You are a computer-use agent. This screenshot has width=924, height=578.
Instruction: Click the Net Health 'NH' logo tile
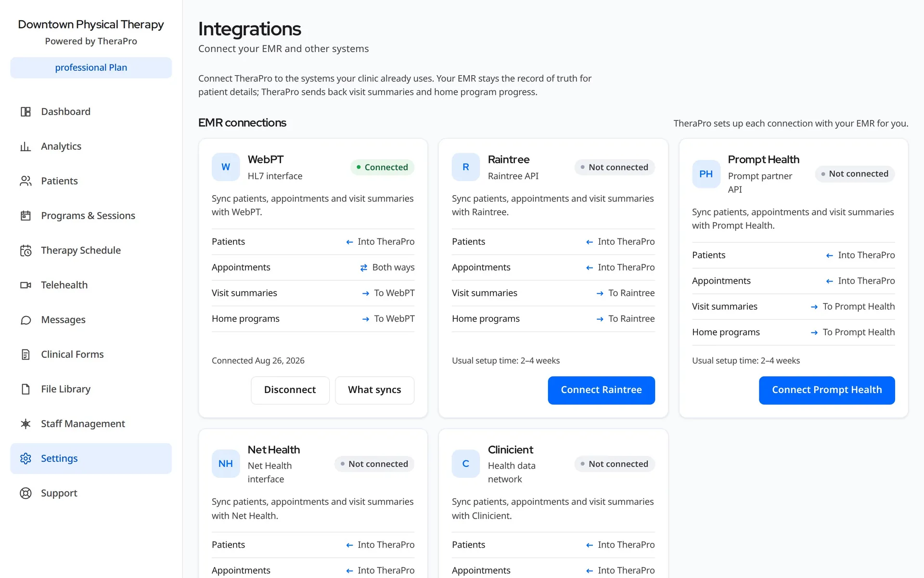226,464
